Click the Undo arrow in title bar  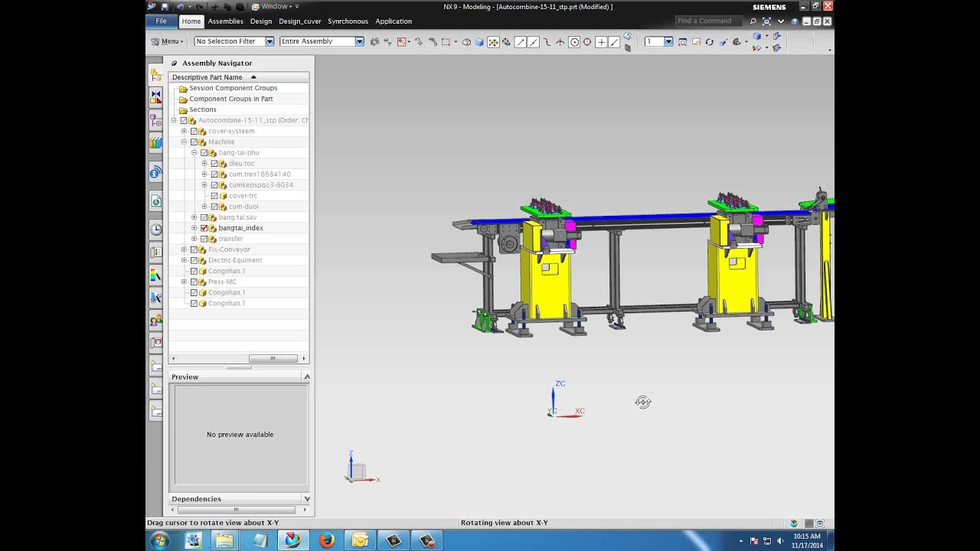point(180,7)
